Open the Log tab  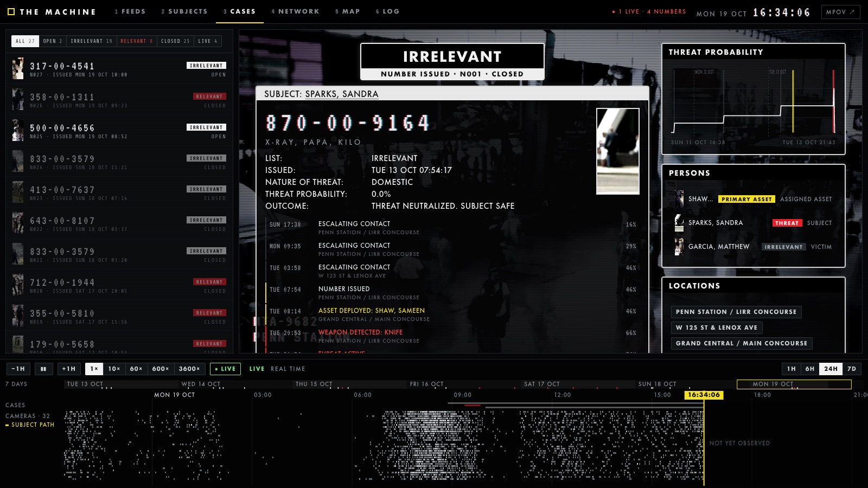click(387, 11)
